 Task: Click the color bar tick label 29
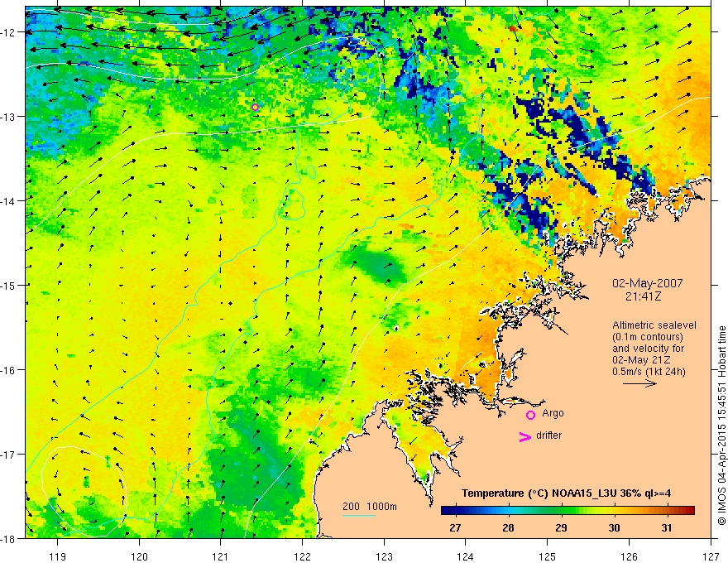click(x=561, y=527)
